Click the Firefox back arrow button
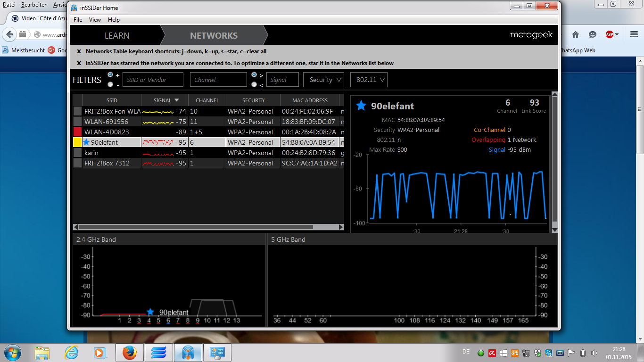Viewport: 644px width, 362px height. tap(9, 34)
